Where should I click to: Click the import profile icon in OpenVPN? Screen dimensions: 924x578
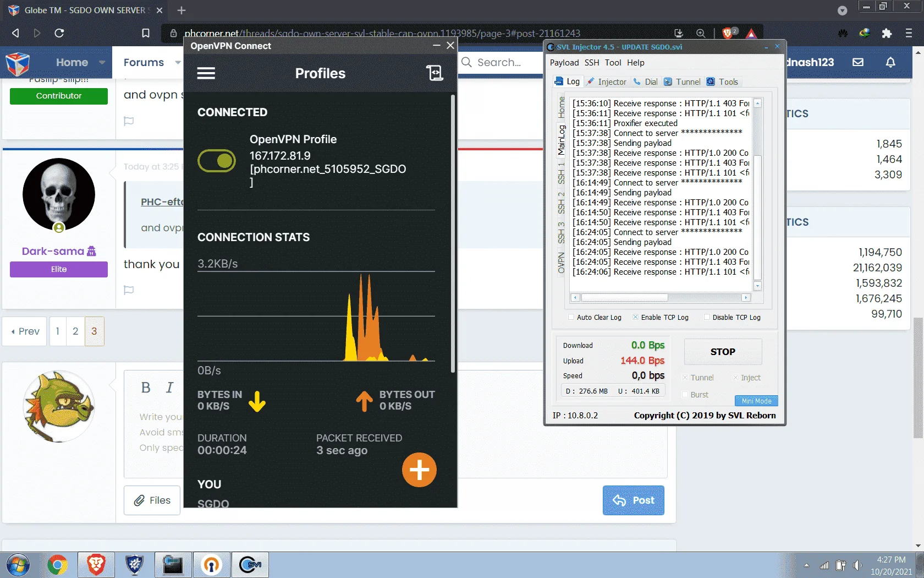pos(435,73)
